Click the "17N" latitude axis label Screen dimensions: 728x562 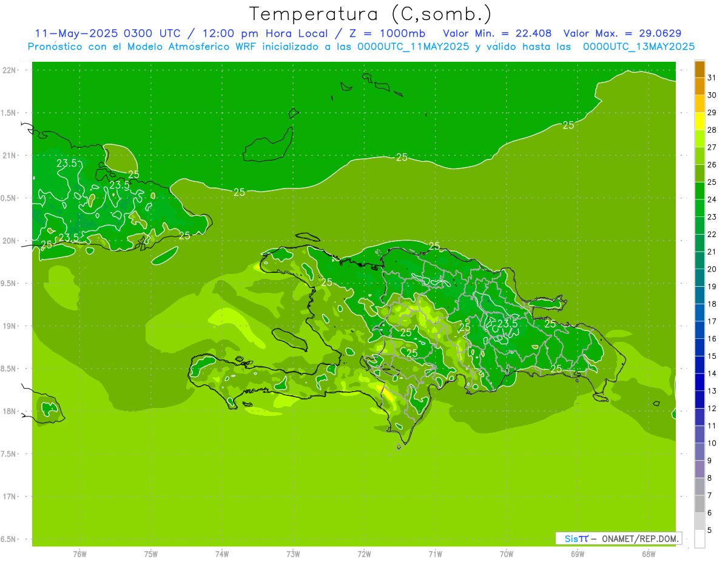[10, 497]
